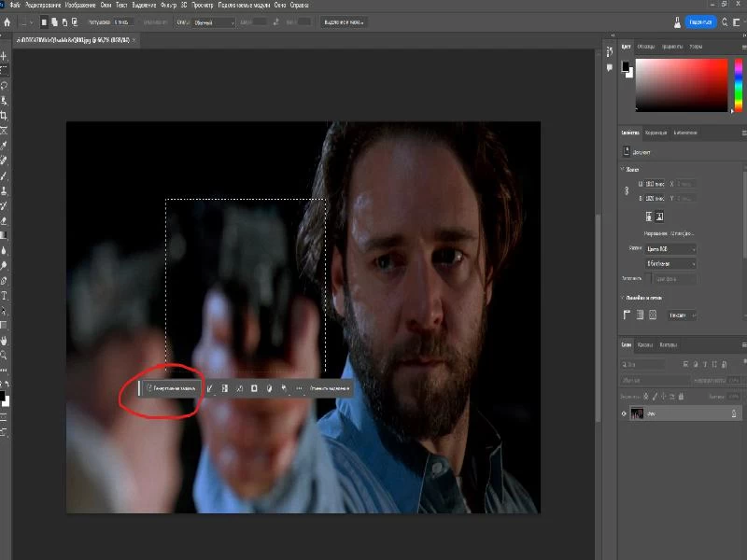Select the Pen tool
The width and height of the screenshot is (747, 560).
[x=4, y=281]
